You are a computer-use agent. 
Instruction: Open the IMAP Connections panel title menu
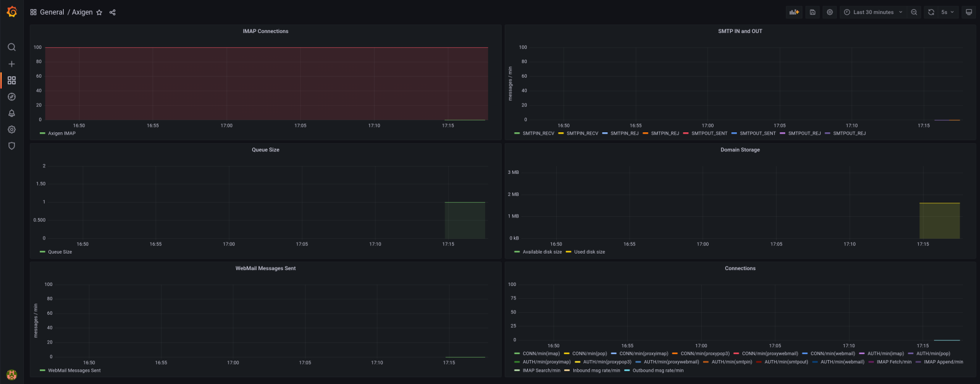[265, 31]
